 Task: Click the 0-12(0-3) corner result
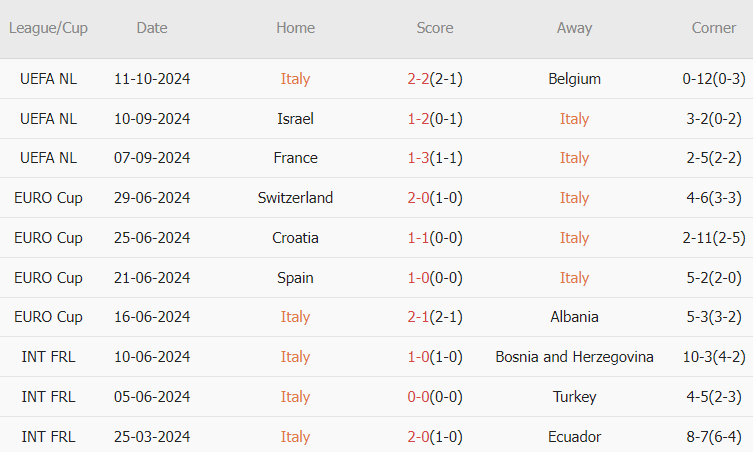pyautogui.click(x=714, y=79)
